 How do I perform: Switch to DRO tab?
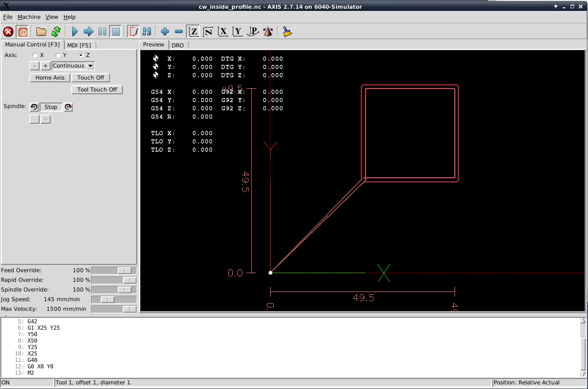click(x=178, y=45)
